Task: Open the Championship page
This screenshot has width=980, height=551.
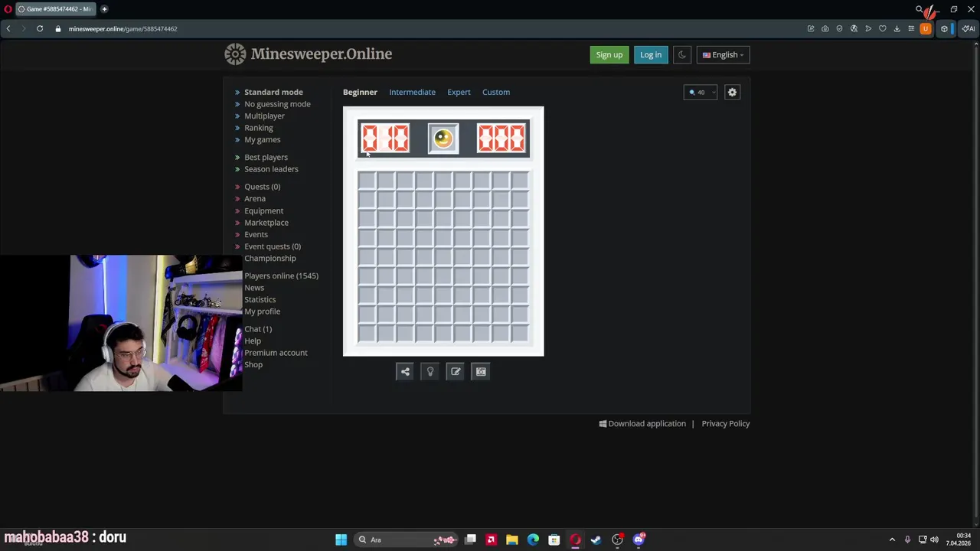Action: point(269,258)
